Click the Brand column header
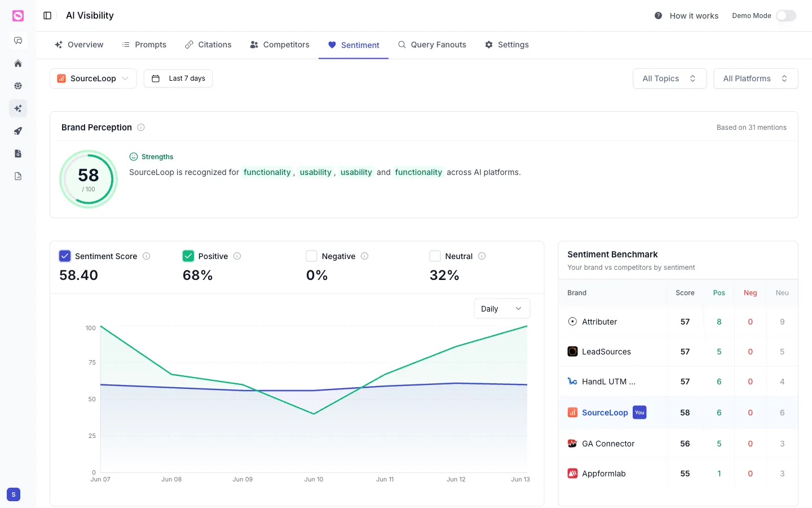This screenshot has height=508, width=812. [x=577, y=293]
